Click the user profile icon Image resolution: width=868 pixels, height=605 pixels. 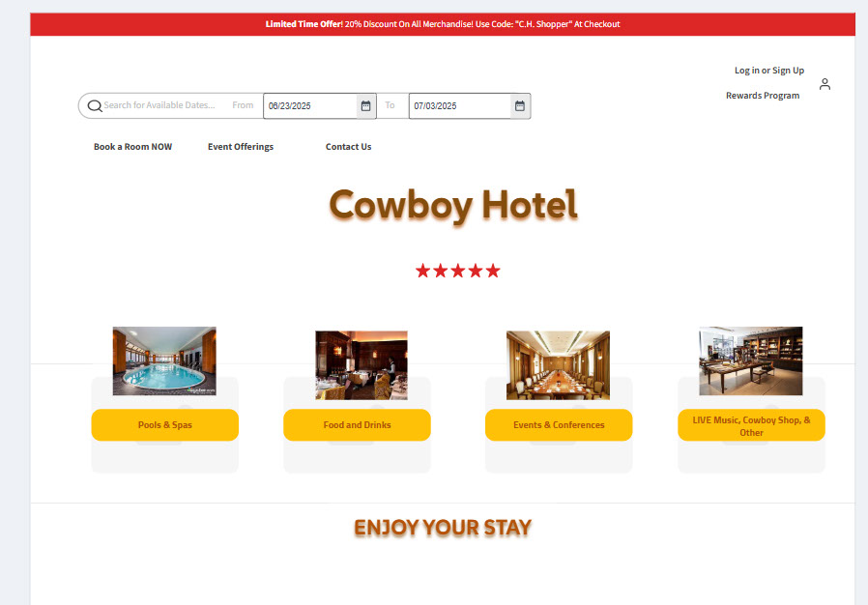[825, 84]
